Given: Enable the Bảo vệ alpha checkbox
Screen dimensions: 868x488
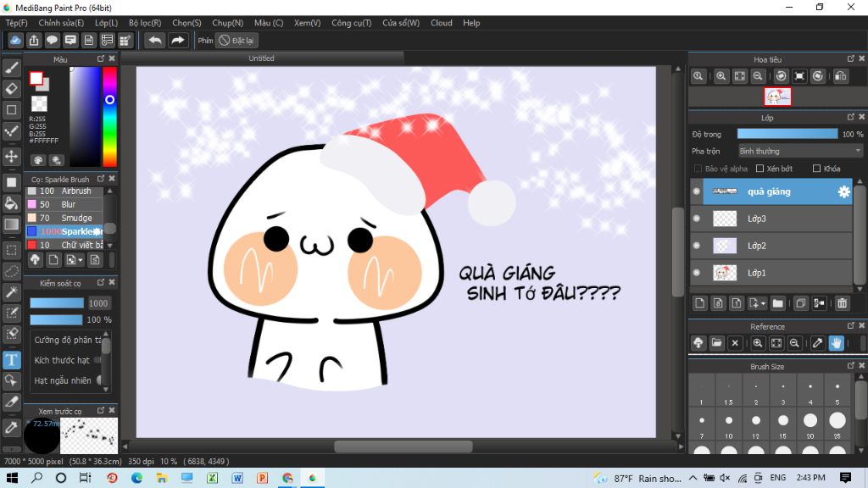Looking at the screenshot, I should [698, 169].
